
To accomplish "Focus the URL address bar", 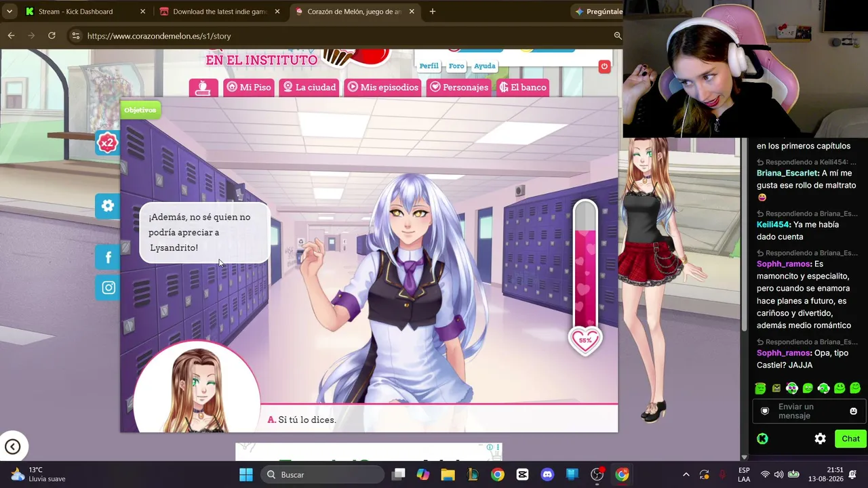I will click(x=346, y=36).
